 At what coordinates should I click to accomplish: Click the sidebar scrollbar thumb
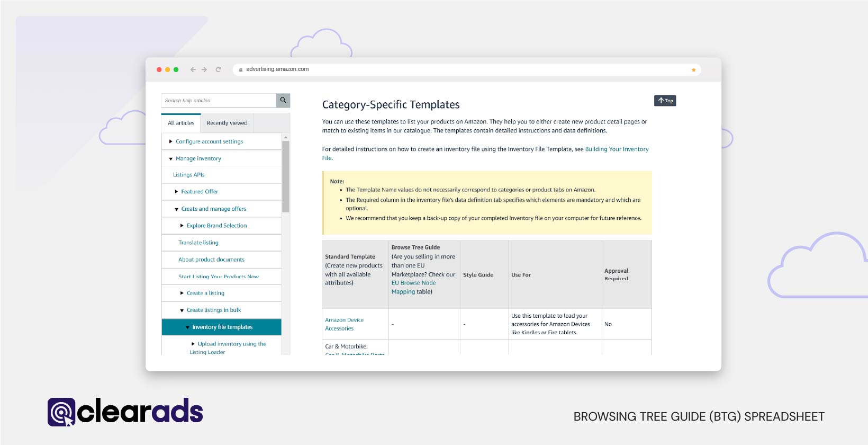(x=286, y=176)
